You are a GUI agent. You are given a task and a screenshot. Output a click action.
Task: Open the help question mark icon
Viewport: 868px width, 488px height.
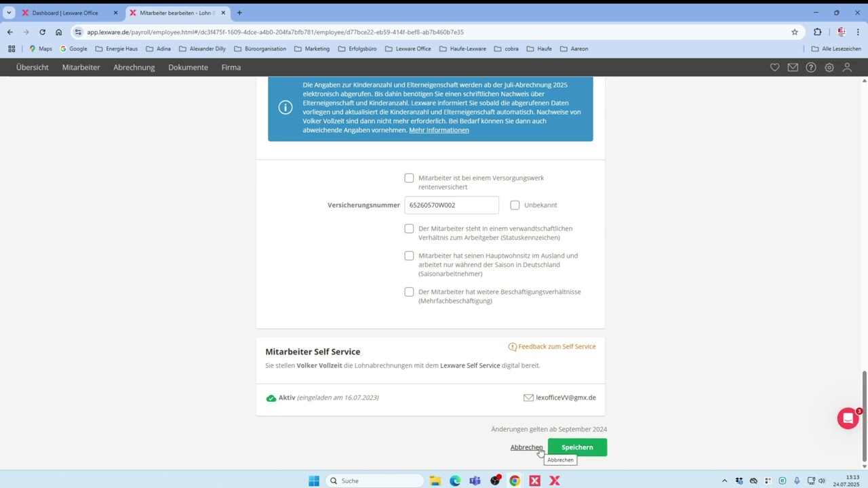pos(811,68)
